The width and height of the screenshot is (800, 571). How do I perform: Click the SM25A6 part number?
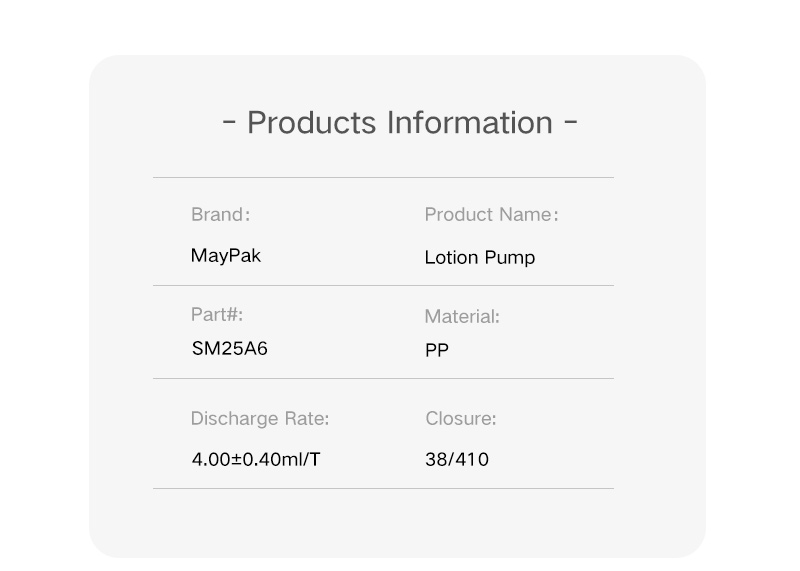[230, 349]
